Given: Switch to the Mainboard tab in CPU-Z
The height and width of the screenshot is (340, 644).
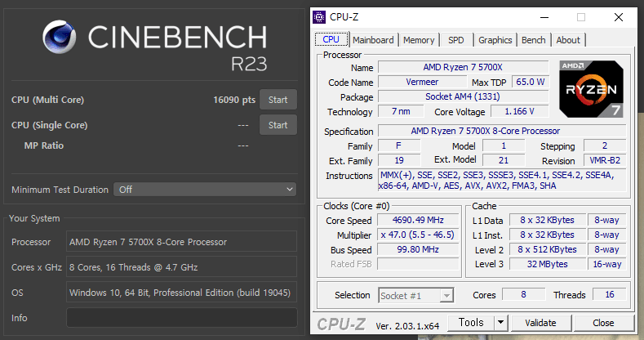Looking at the screenshot, I should tap(373, 40).
